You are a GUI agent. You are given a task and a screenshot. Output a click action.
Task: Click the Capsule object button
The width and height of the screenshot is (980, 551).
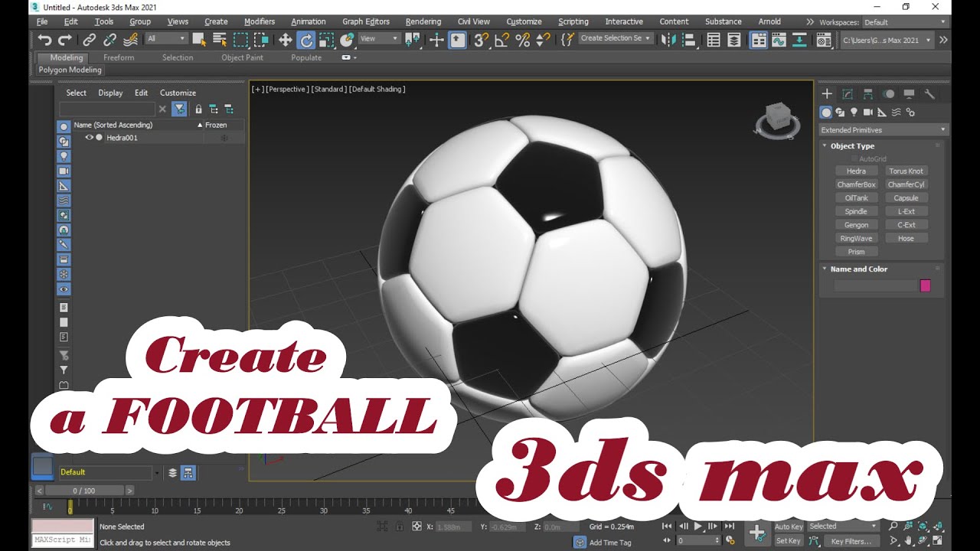click(x=906, y=198)
